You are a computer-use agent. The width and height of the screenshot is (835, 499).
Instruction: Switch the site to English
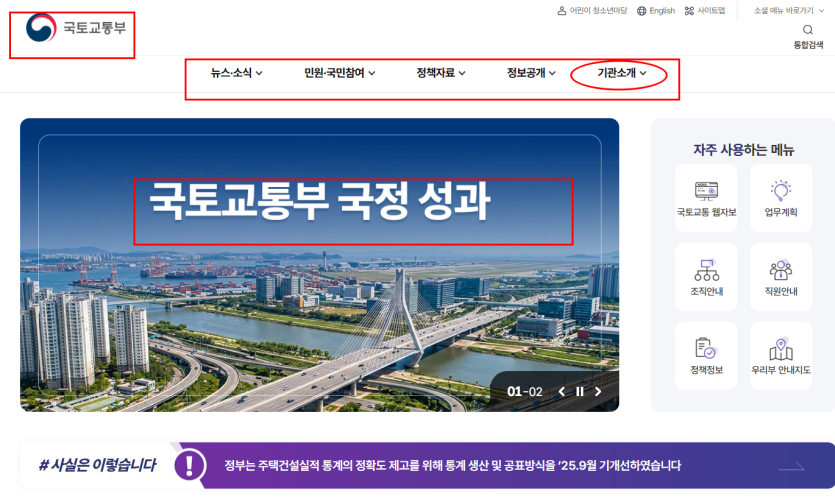tap(656, 11)
